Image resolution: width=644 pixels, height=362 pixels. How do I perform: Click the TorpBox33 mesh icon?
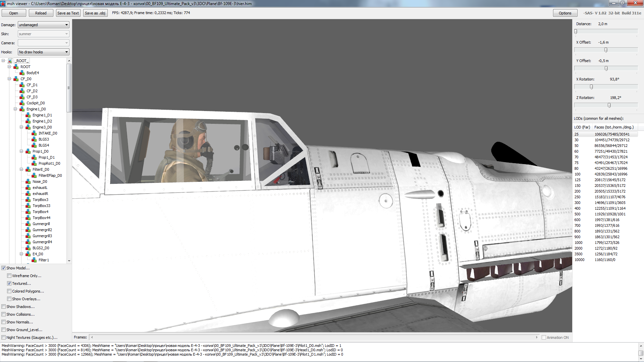coord(28,206)
